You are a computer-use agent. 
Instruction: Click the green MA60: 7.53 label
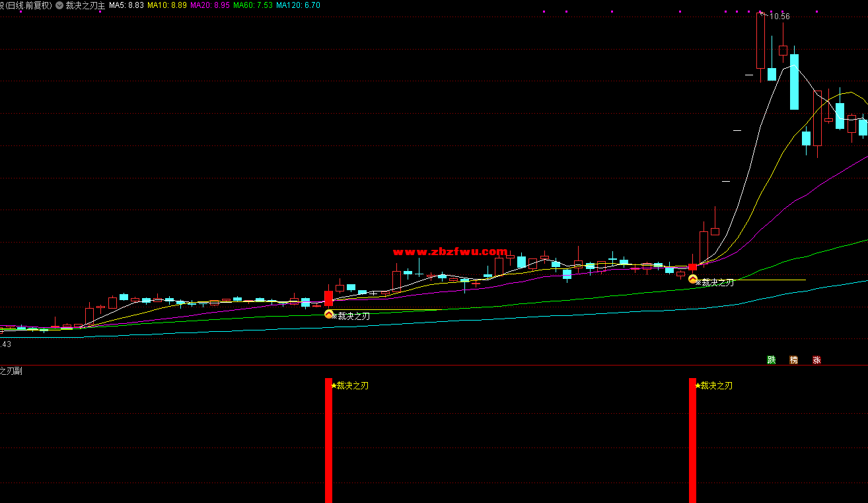coord(253,5)
